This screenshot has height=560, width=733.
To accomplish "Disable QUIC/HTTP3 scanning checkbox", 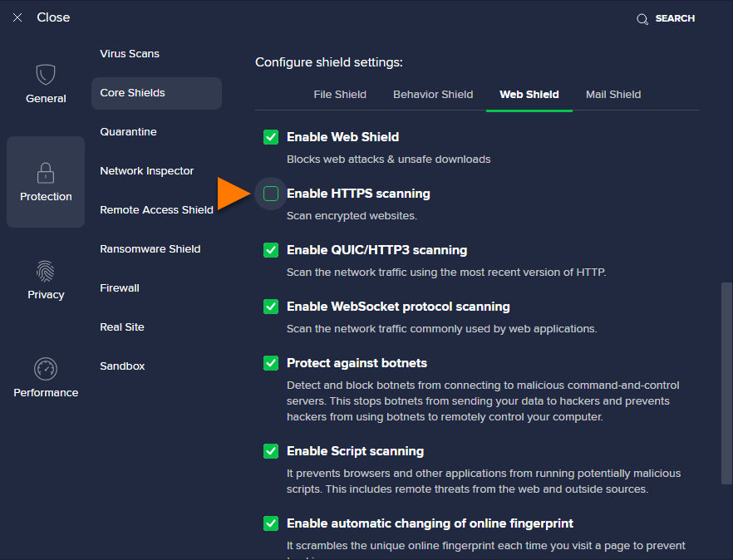I will [x=271, y=250].
